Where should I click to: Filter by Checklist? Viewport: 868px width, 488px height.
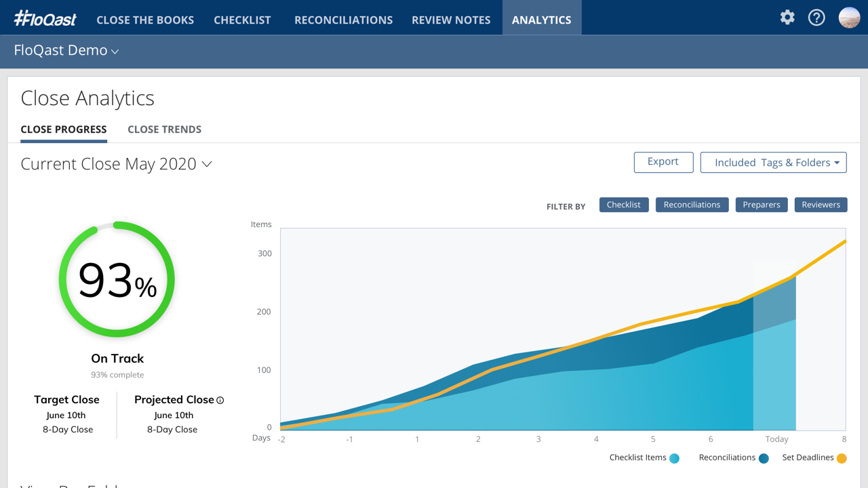tap(624, 205)
